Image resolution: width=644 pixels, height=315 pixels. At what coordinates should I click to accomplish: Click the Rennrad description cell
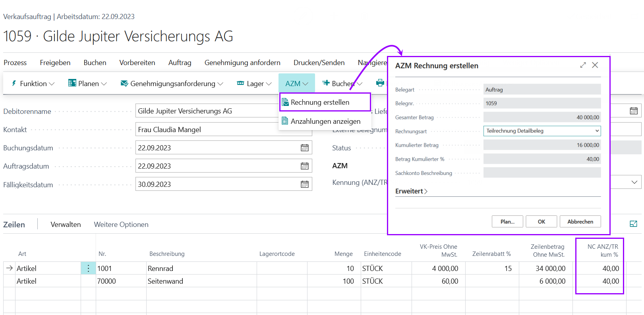point(201,268)
